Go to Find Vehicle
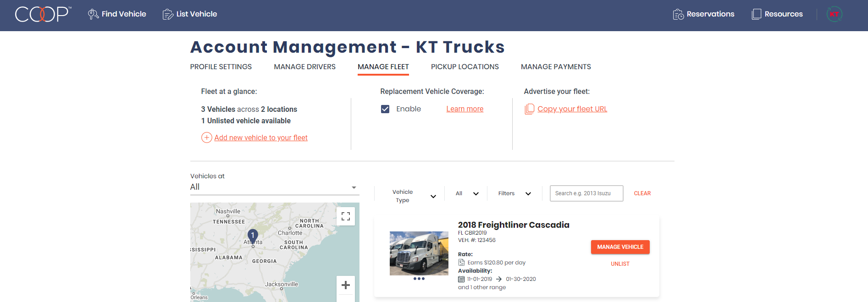Image resolution: width=868 pixels, height=302 pixels. (117, 14)
